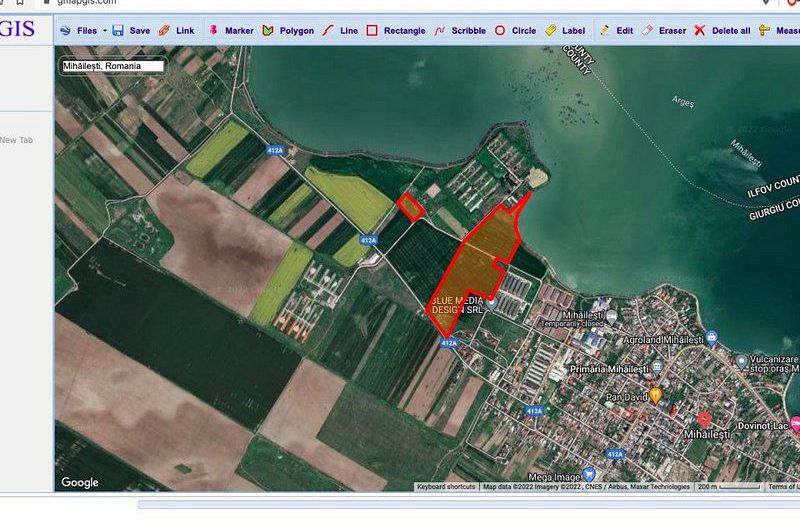Viewport: 800px width, 527px height.
Task: Choose the Polygon drawing tool
Action: tap(288, 31)
